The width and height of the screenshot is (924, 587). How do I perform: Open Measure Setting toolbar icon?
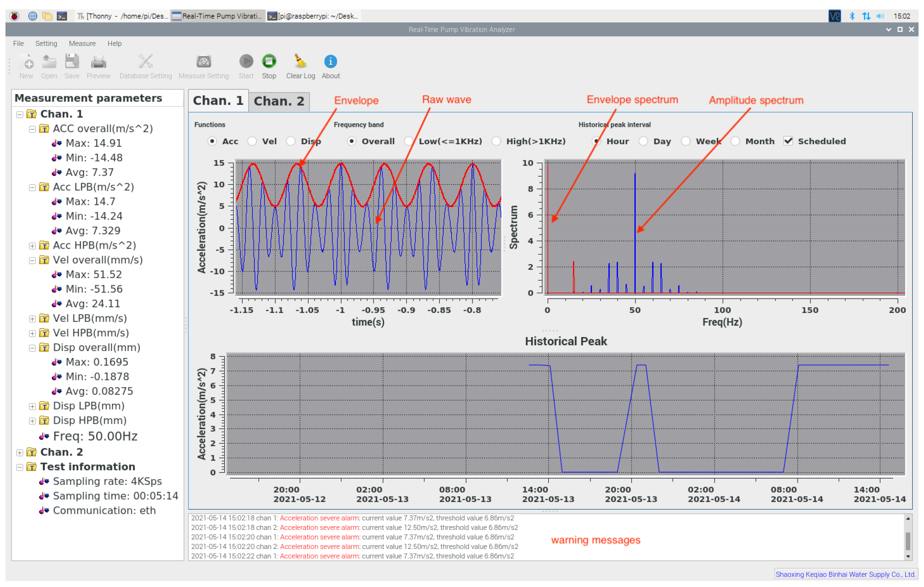click(x=203, y=62)
